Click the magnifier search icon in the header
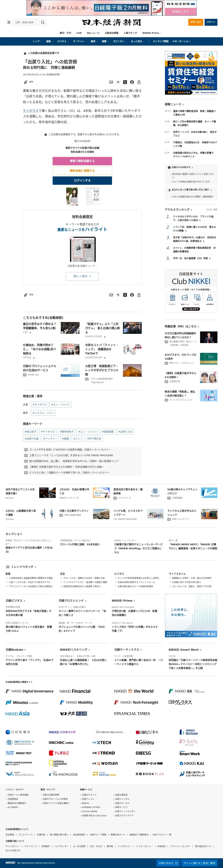The height and width of the screenshot is (868, 223). [43, 22]
